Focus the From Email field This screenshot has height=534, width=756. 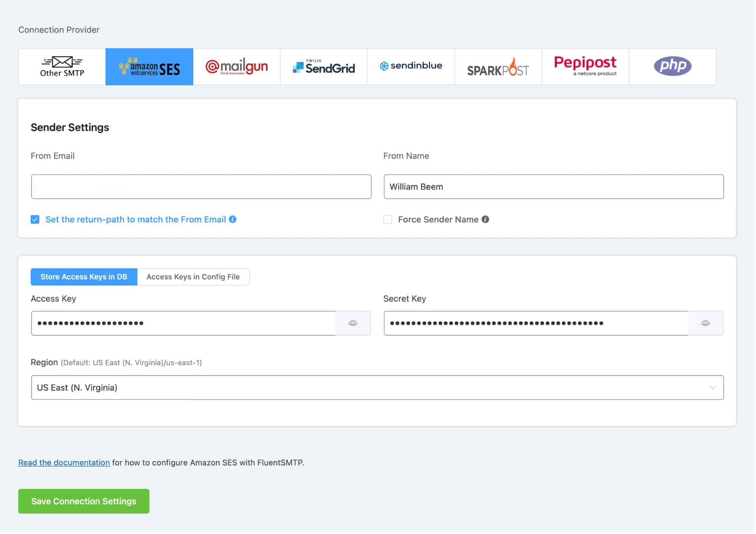(201, 187)
